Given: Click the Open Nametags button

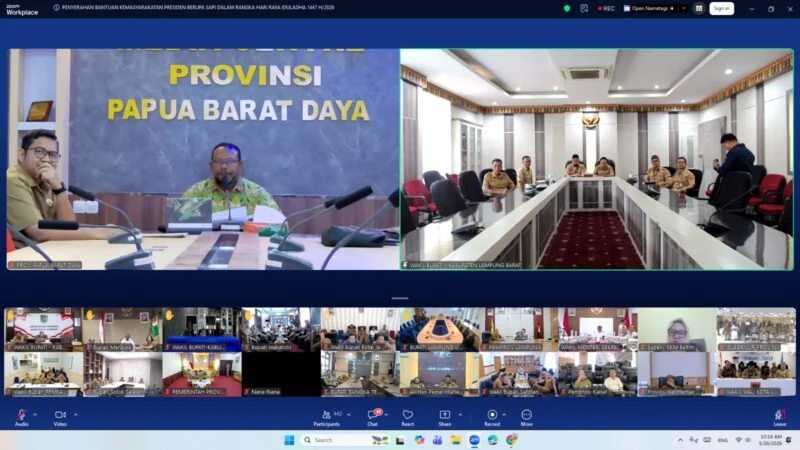Looking at the screenshot, I should point(649,8).
